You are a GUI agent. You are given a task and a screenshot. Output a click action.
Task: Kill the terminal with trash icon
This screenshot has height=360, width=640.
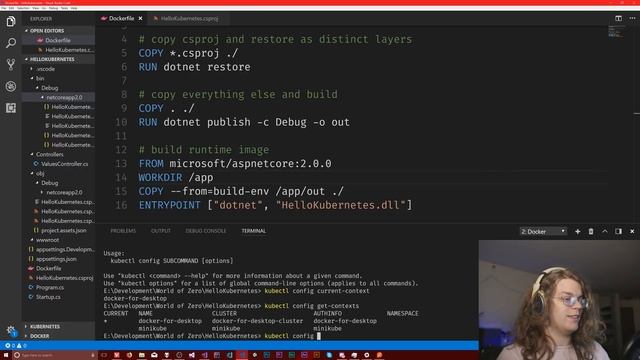[x=591, y=231]
